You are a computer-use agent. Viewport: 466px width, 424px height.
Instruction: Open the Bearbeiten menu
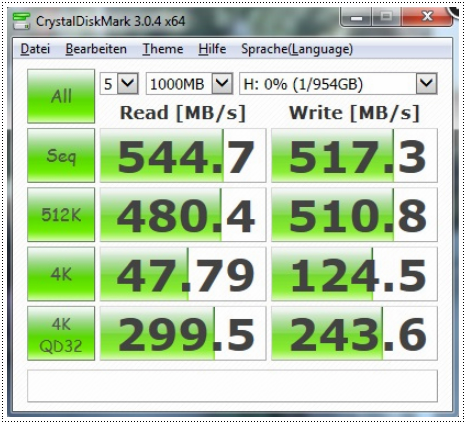coord(96,49)
